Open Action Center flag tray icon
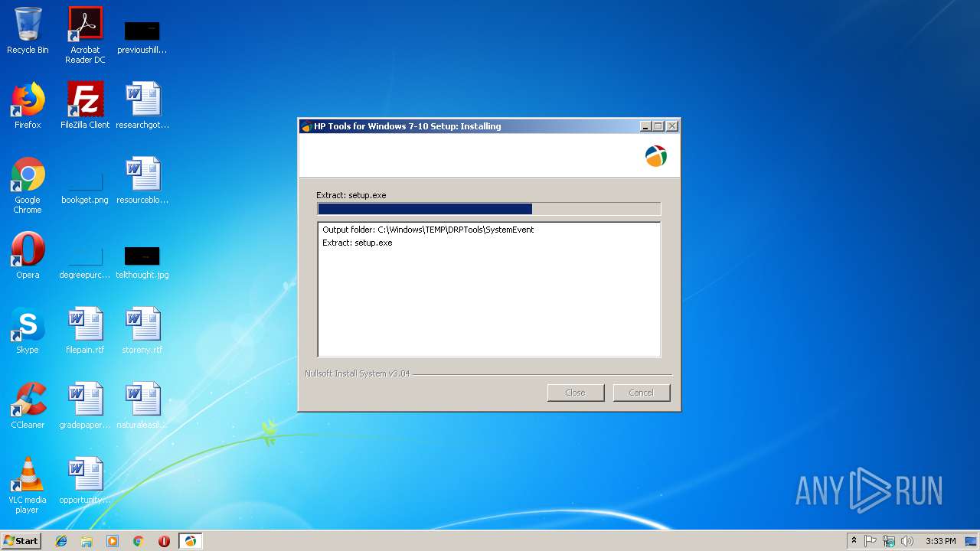The width and height of the screenshot is (980, 551). pos(871,541)
